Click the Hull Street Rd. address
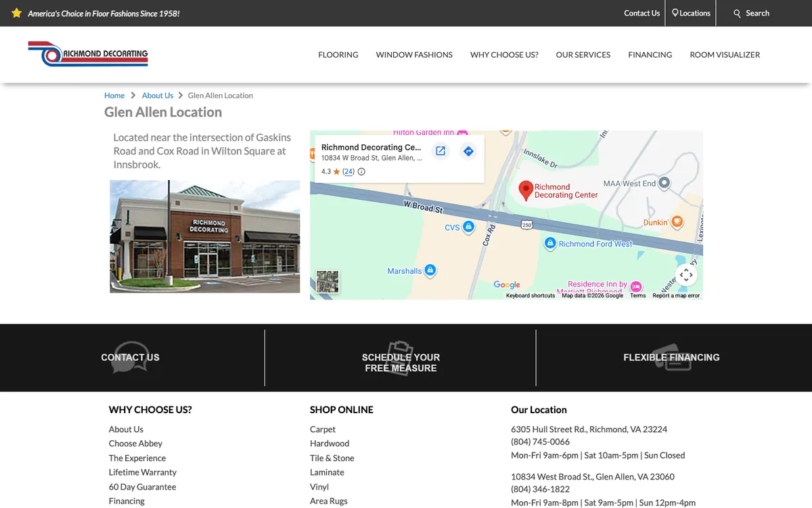The image size is (812, 508). 589,429
